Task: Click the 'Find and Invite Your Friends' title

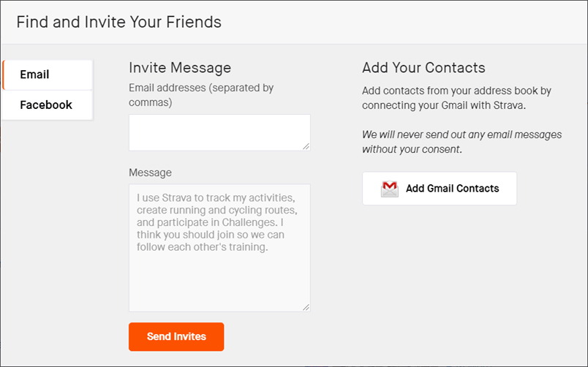Action: pyautogui.click(x=118, y=22)
